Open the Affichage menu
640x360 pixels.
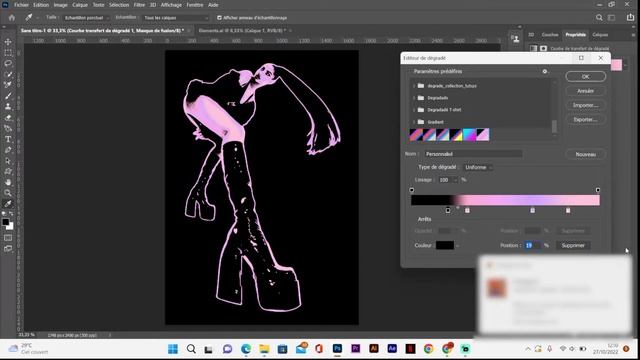(x=171, y=5)
